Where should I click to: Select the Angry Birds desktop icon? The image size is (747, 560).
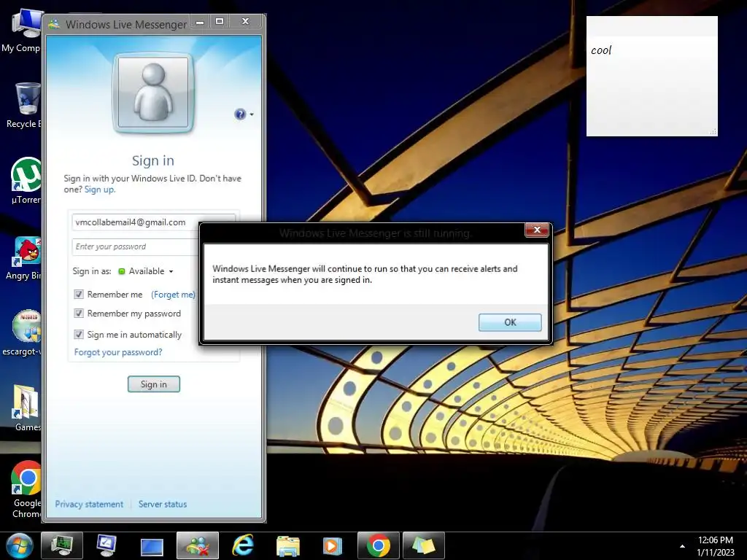(24, 259)
